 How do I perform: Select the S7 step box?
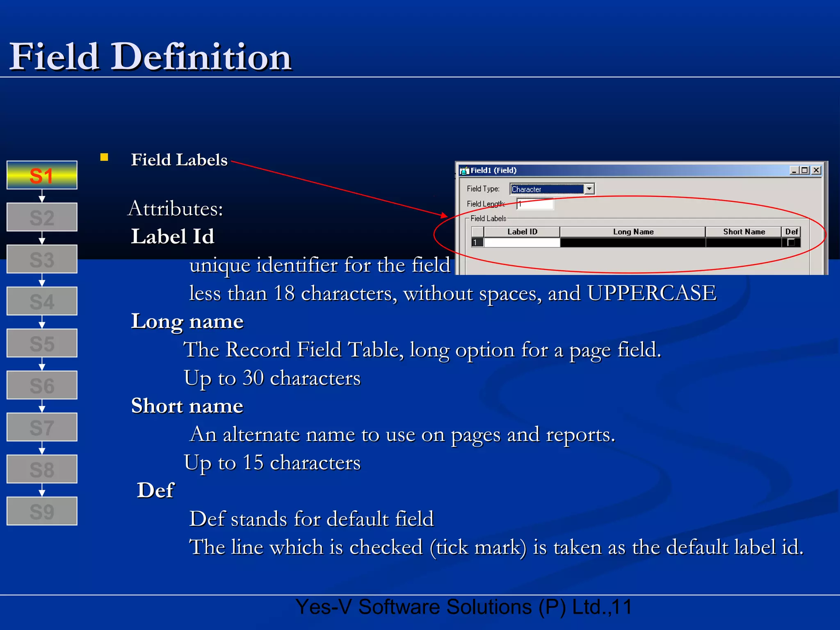42,427
